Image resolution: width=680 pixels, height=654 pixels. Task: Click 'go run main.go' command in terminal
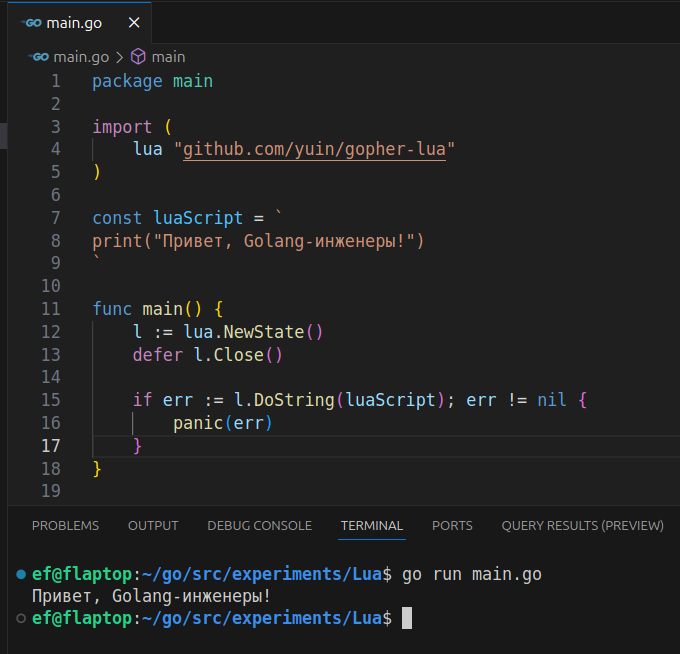pos(472,574)
